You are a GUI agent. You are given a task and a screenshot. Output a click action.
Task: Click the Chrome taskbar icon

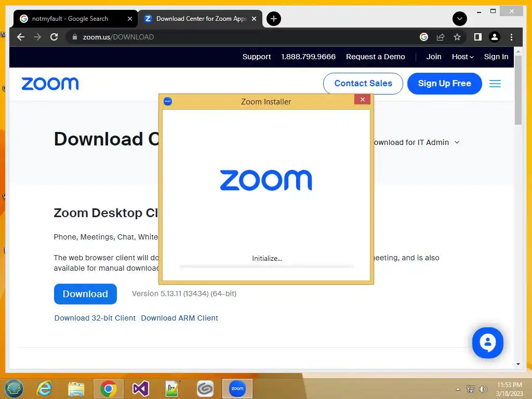click(108, 389)
